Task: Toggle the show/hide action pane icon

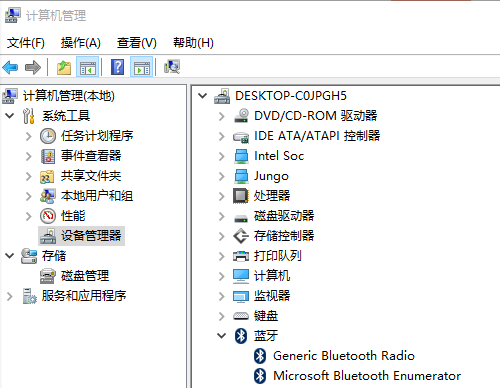Action: click(142, 67)
